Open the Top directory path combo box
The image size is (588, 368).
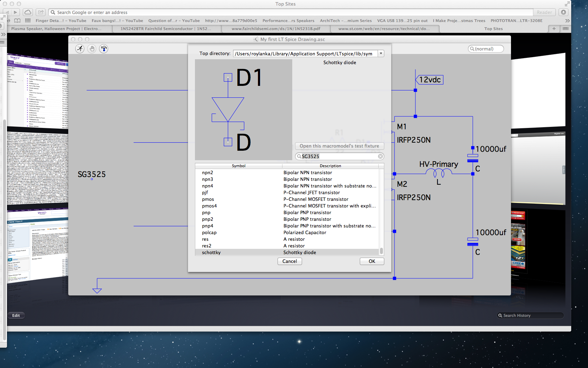click(x=308, y=53)
